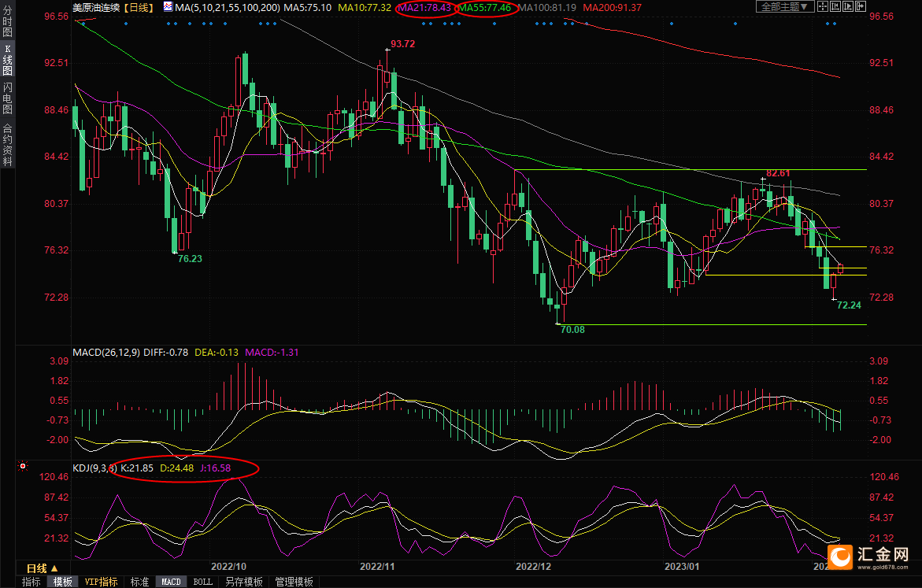This screenshot has width=922, height=588.
Task: Click the 【日线】 period label in title
Action: (139, 8)
